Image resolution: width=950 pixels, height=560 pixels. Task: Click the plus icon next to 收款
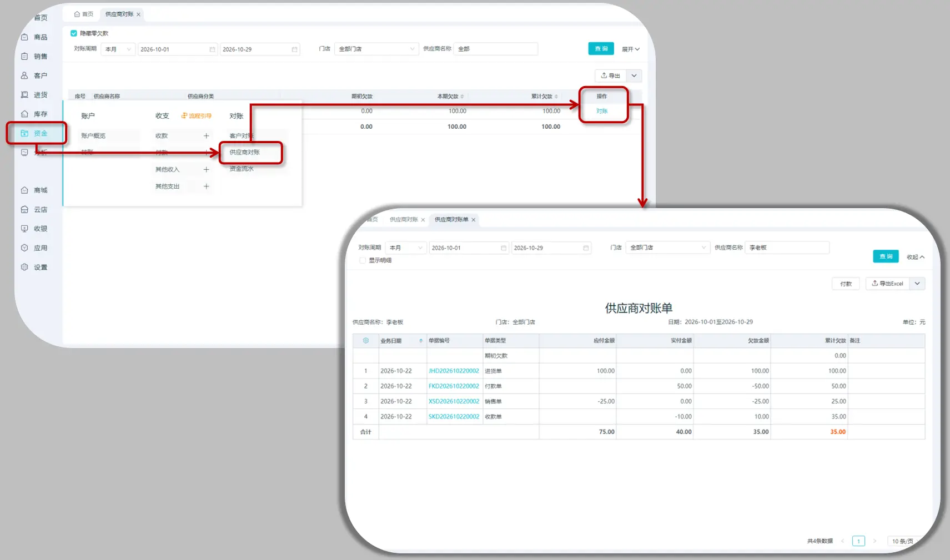[x=206, y=136]
